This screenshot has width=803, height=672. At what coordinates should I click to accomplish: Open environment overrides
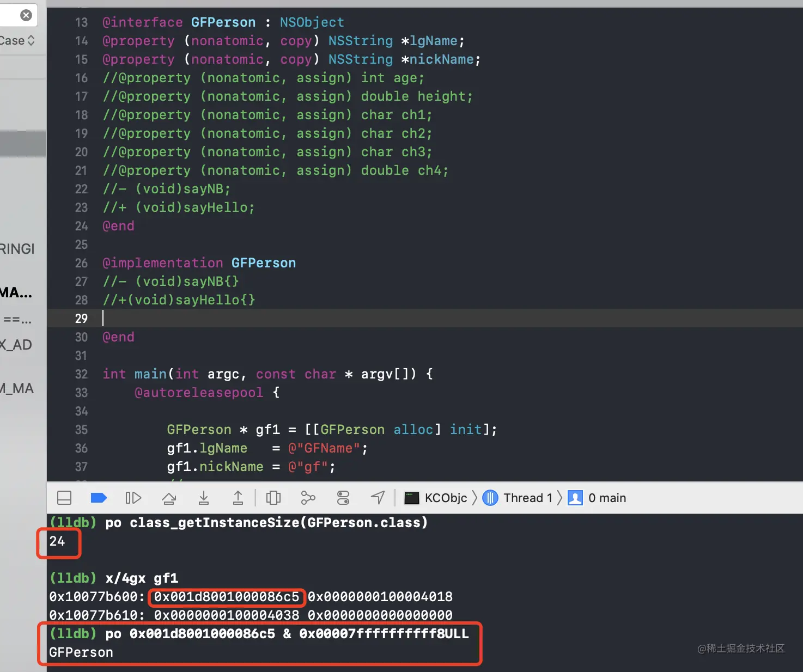click(x=343, y=498)
